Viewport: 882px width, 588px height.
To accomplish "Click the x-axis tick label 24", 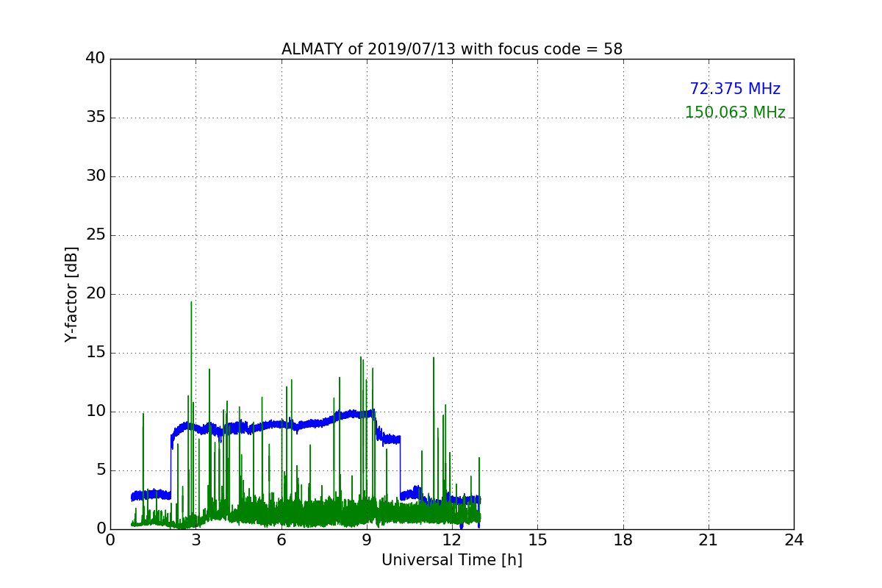I will click(794, 539).
